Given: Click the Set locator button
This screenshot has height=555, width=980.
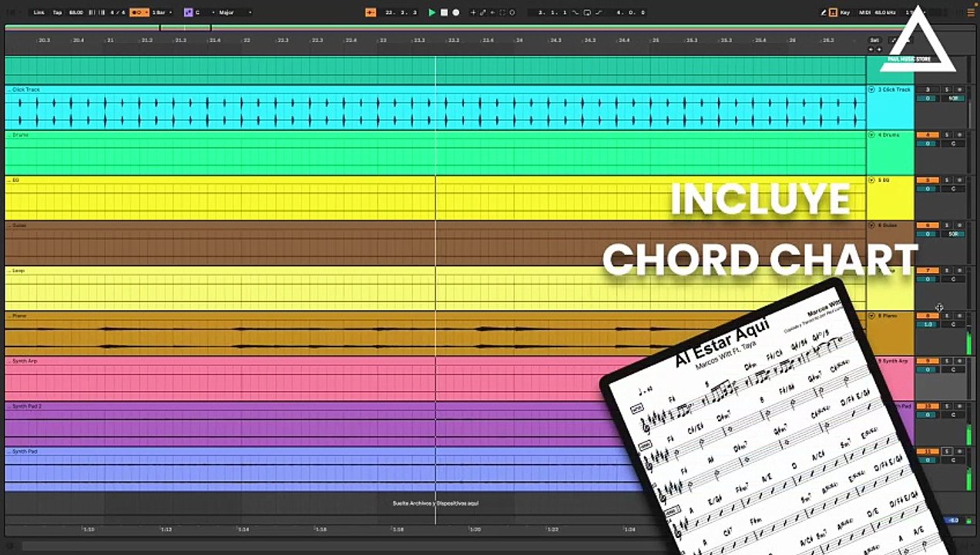Looking at the screenshot, I should pos(874,40).
